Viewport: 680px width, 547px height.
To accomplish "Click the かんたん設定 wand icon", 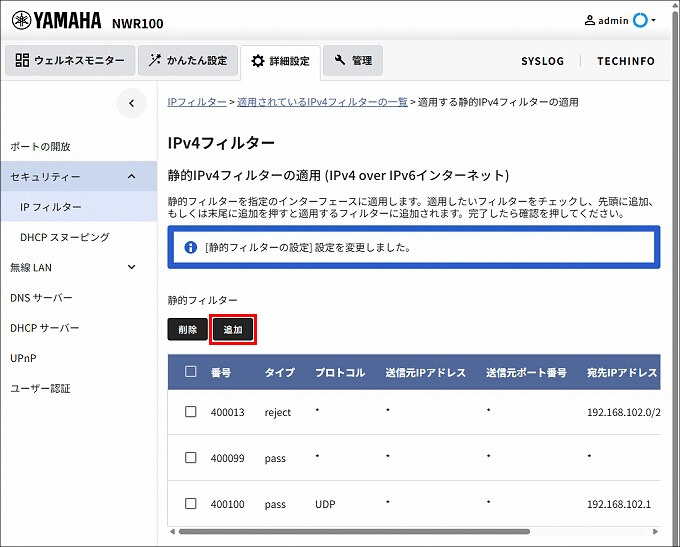I will (154, 60).
